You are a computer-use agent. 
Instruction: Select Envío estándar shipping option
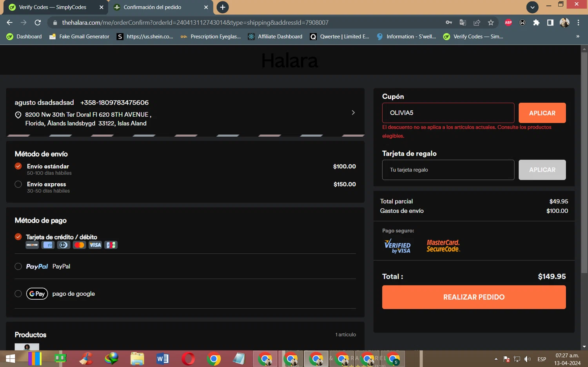click(18, 166)
